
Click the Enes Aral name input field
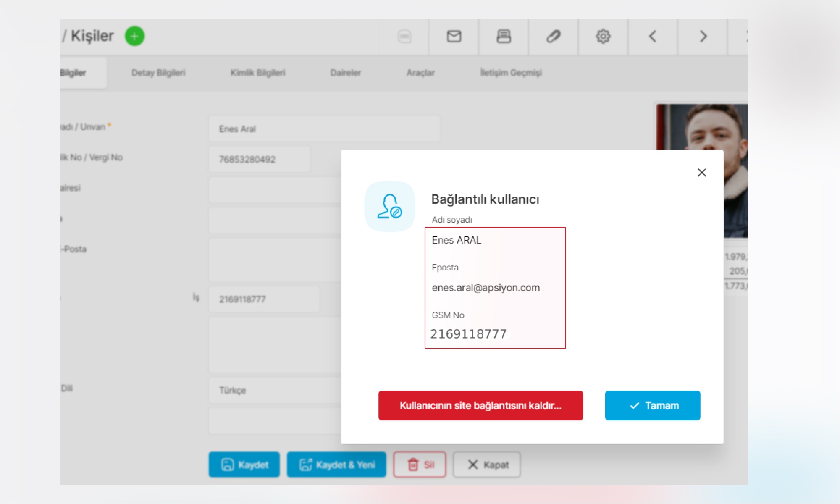tap(324, 129)
